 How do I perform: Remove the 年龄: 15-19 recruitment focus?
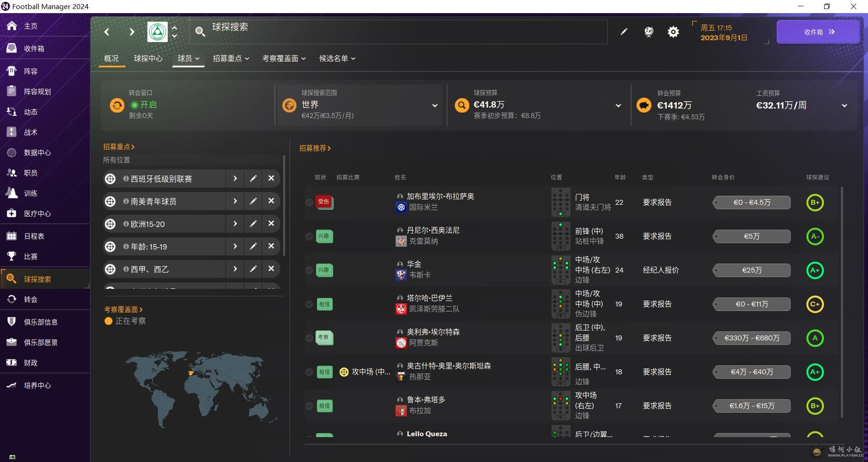point(271,246)
